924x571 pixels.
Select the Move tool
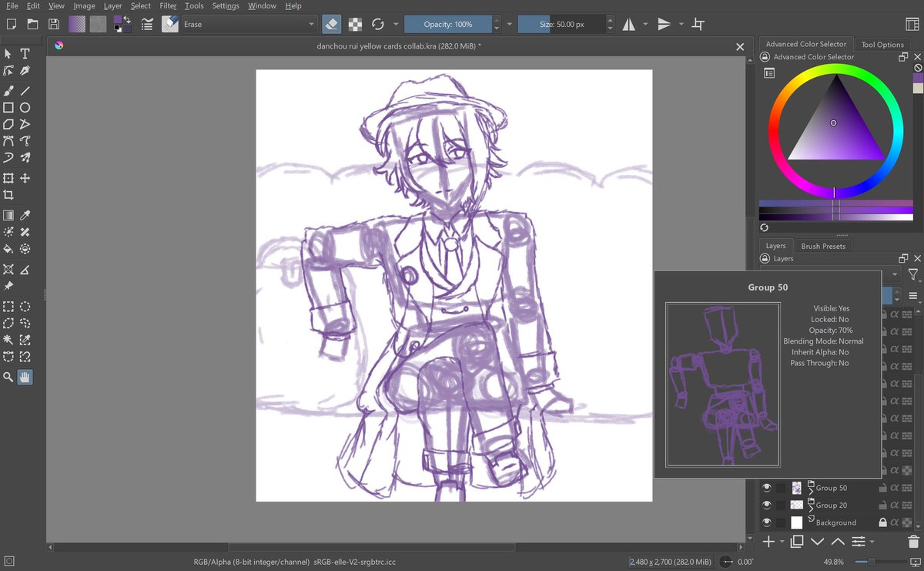25,178
